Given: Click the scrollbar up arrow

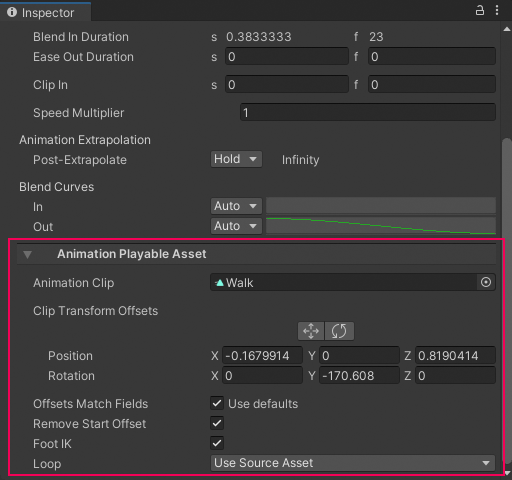Looking at the screenshot, I should pyautogui.click(x=507, y=29).
